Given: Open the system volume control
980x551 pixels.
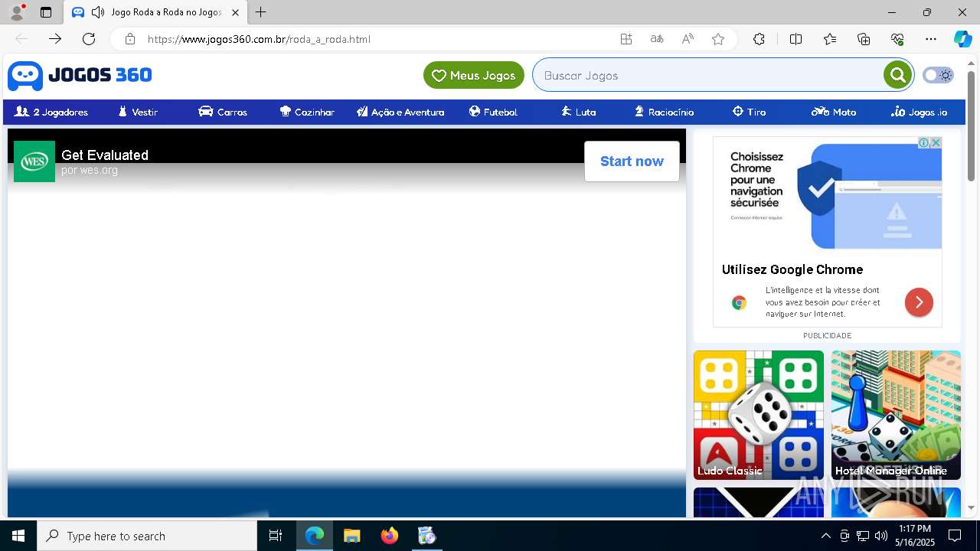Looking at the screenshot, I should coord(881,536).
